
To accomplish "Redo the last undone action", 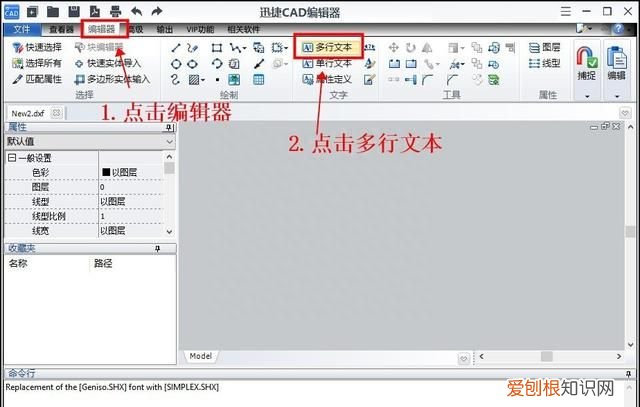I will tap(157, 11).
